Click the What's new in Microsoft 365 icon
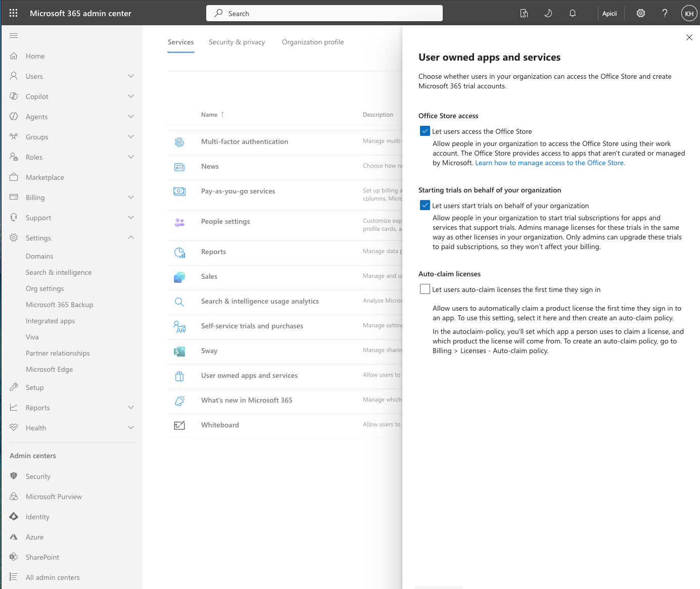Viewport: 700px width, 589px height. pyautogui.click(x=179, y=401)
